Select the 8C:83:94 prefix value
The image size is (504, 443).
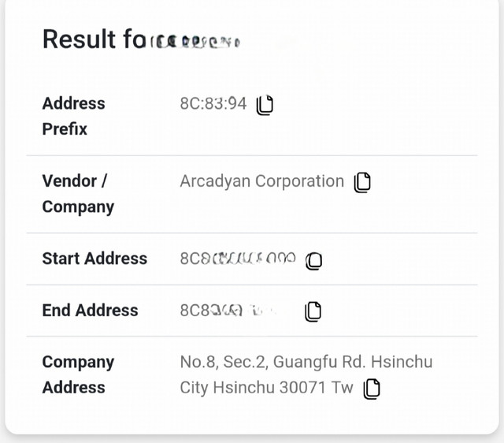[x=213, y=103]
